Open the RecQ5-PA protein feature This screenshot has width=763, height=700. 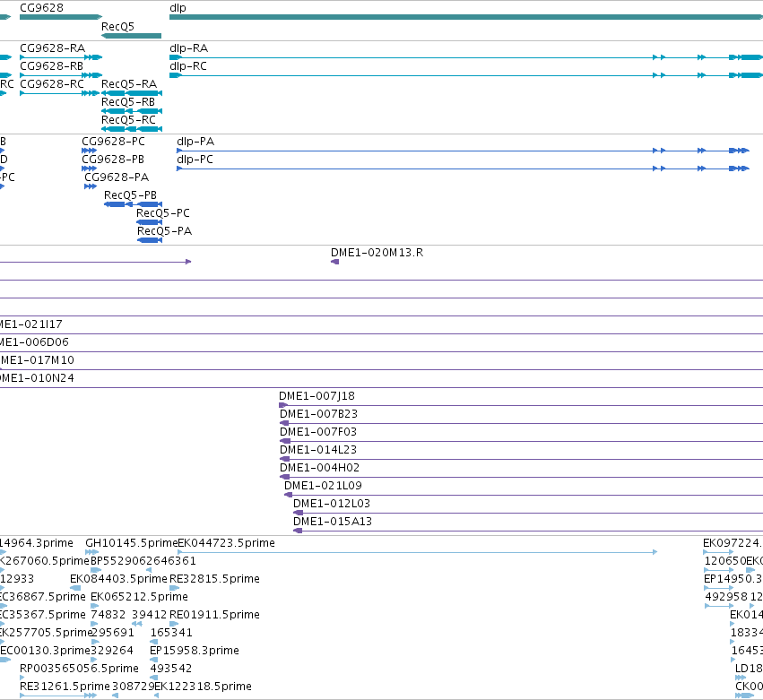(x=150, y=240)
